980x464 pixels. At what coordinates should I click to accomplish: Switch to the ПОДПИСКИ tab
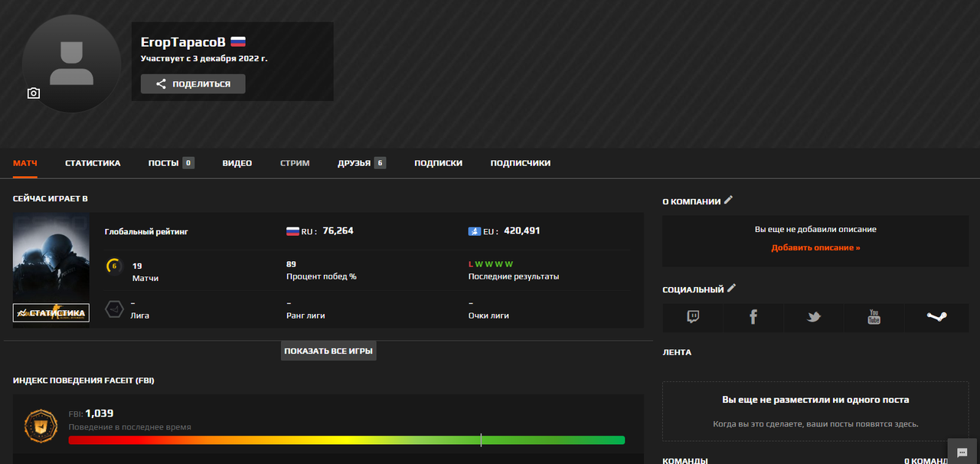click(x=438, y=163)
